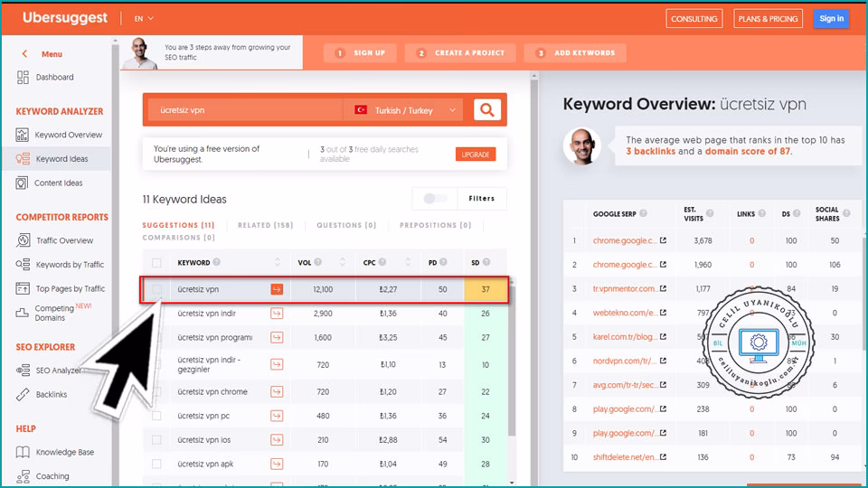Click the SEO Analyzer icon in sidebar
Image resolution: width=868 pixels, height=488 pixels.
[23, 371]
